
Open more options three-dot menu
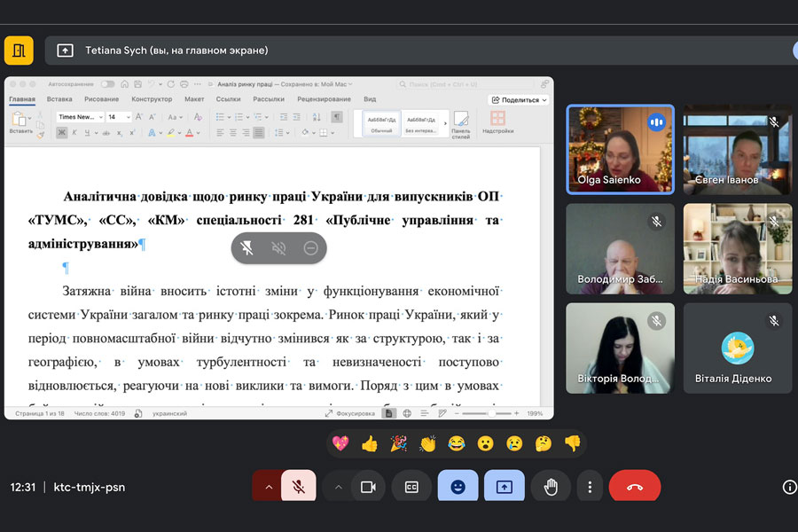[x=590, y=487]
